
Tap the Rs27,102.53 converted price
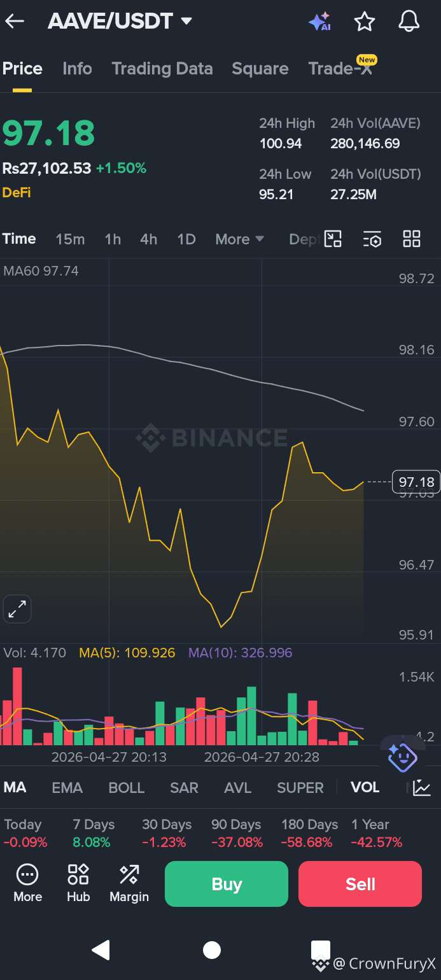coord(46,169)
